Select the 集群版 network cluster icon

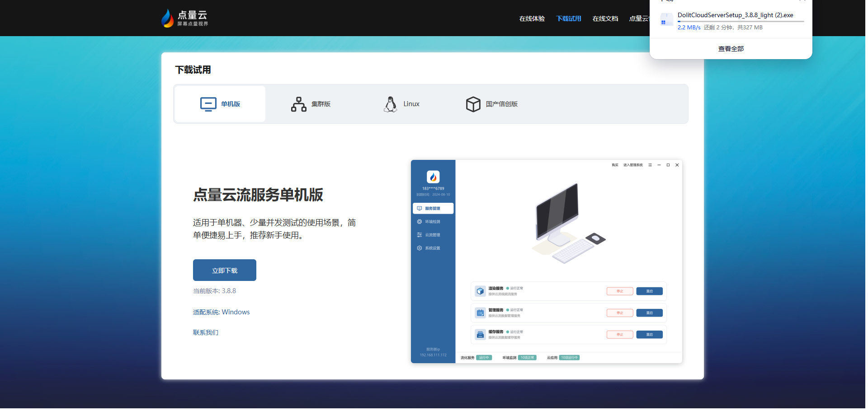[298, 104]
